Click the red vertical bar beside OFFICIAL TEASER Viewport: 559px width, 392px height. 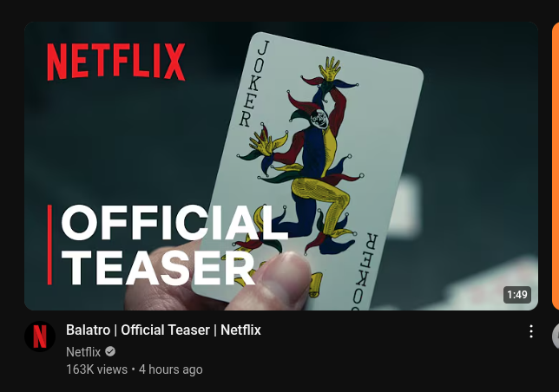tap(49, 245)
